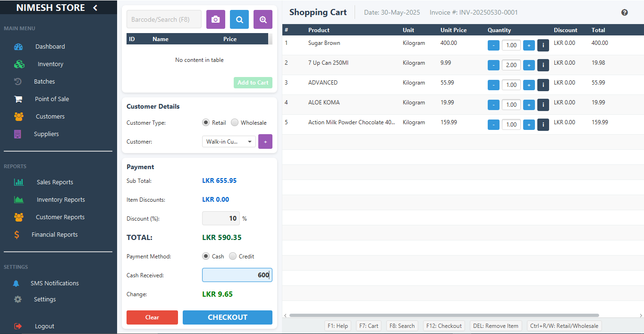
Task: Click the Batches history icon
Action: point(18,82)
